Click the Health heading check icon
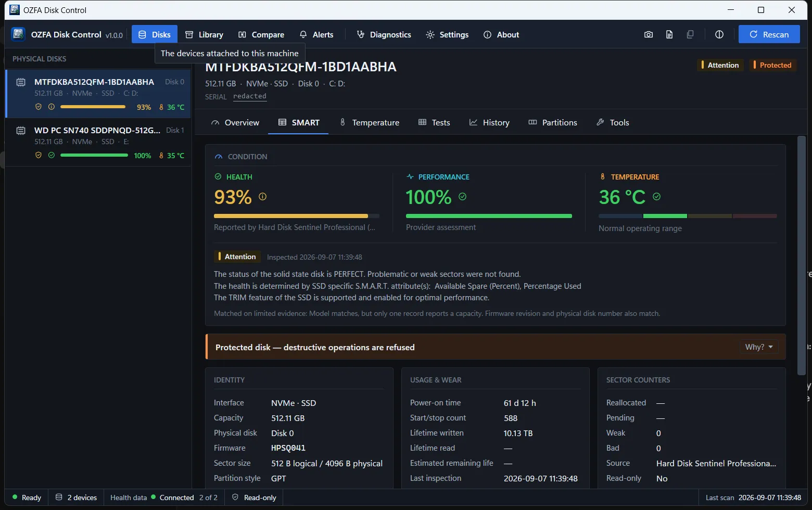Viewport: 812px width, 510px height. (x=218, y=177)
